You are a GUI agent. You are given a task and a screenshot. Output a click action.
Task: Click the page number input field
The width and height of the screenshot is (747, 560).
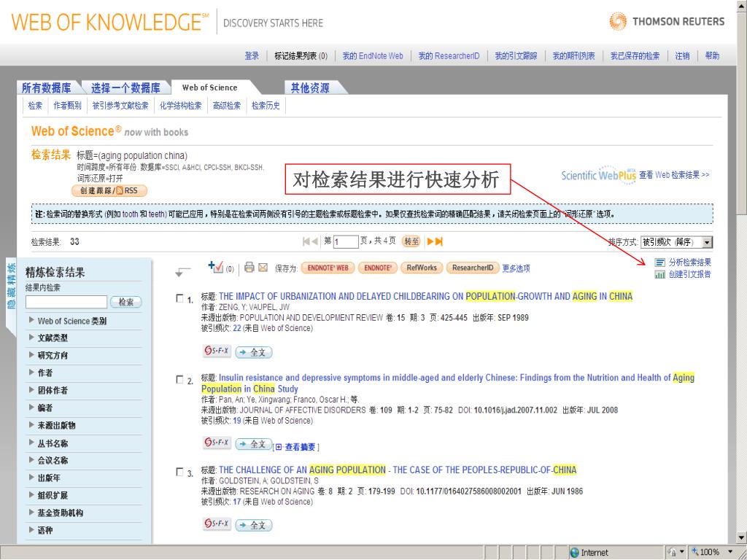pos(346,242)
